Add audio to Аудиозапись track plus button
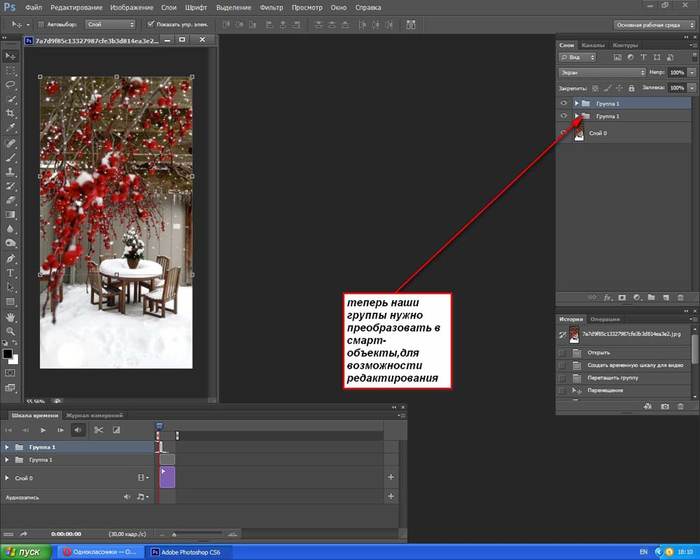Image resolution: width=700 pixels, height=560 pixels. point(391,496)
